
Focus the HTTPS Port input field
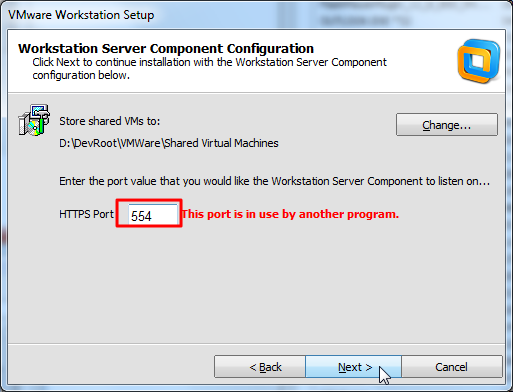(153, 214)
